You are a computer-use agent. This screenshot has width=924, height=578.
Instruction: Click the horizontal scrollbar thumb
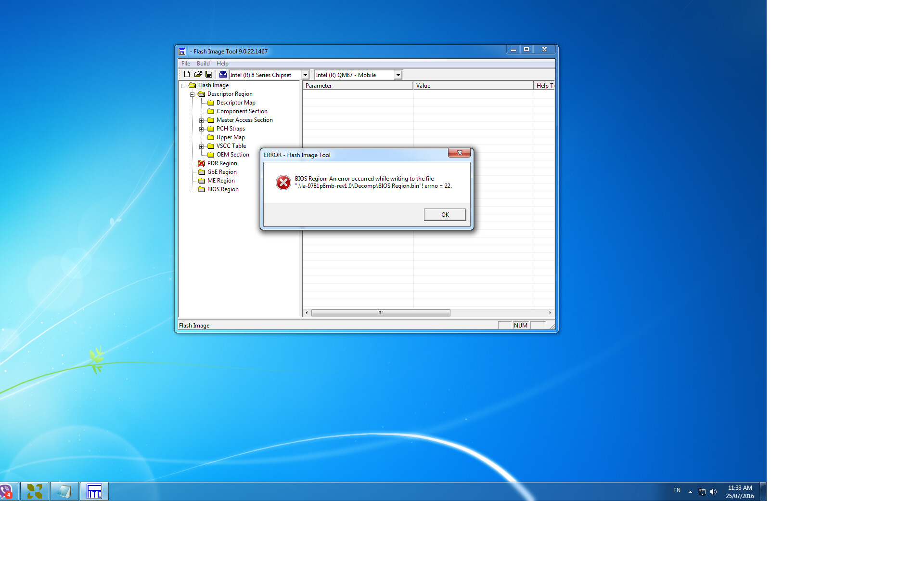point(381,313)
